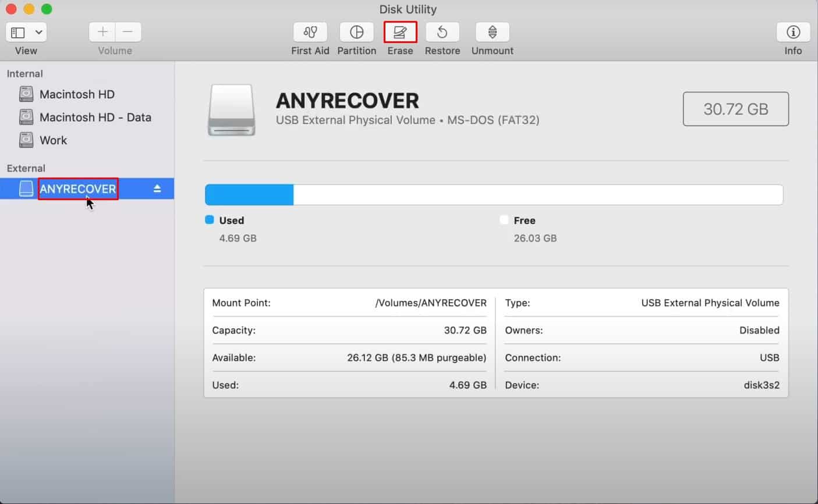Screen dimensions: 818x504
Task: Click the /Volumes/ANYRECOVER mount point value
Action: 431,303
